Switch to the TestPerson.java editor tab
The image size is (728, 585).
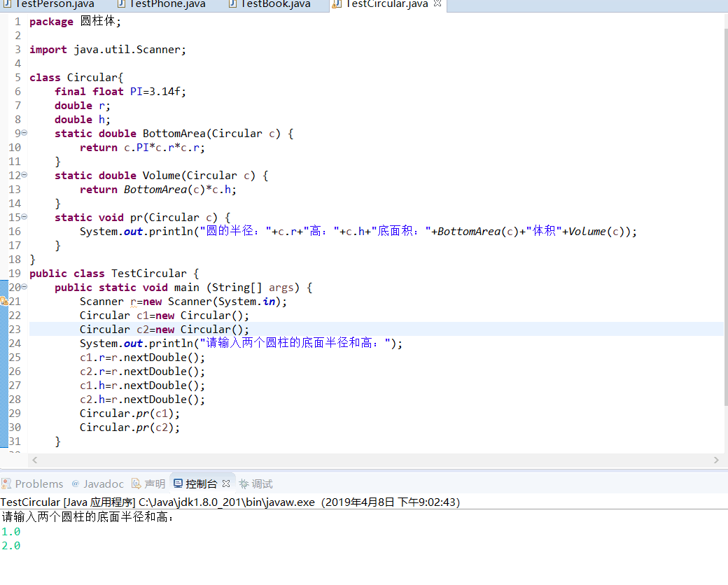click(x=55, y=4)
